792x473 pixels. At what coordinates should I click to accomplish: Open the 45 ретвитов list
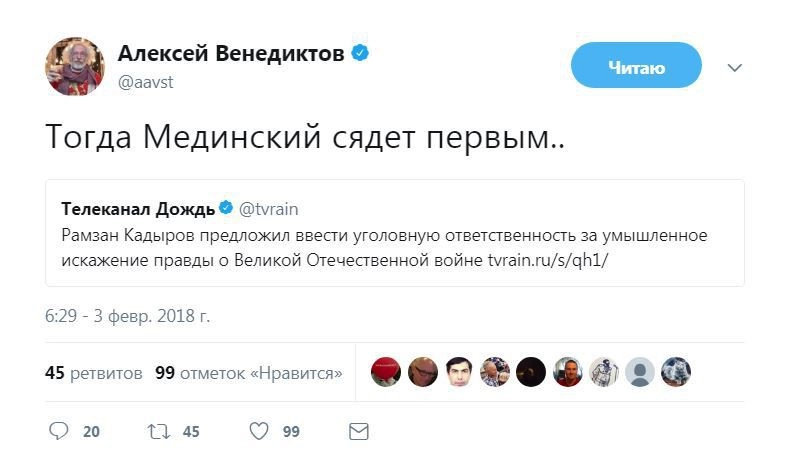pyautogui.click(x=94, y=373)
